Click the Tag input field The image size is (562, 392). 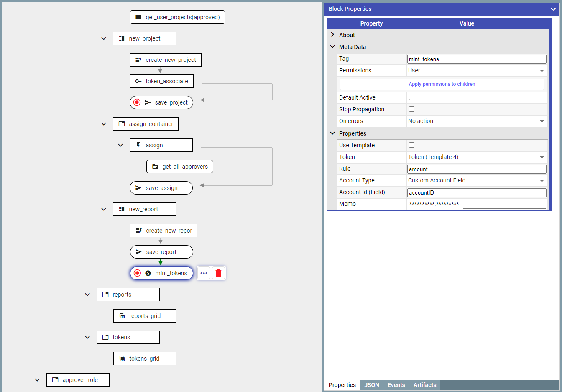tap(476, 59)
